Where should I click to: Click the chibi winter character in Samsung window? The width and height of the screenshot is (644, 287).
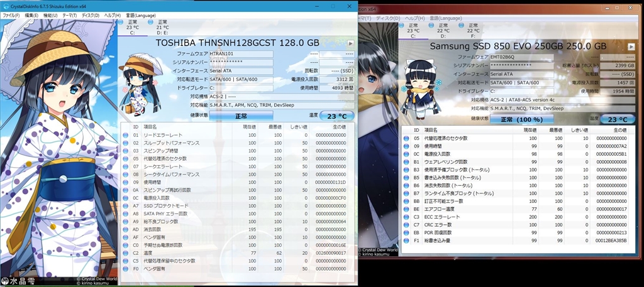coord(419,88)
